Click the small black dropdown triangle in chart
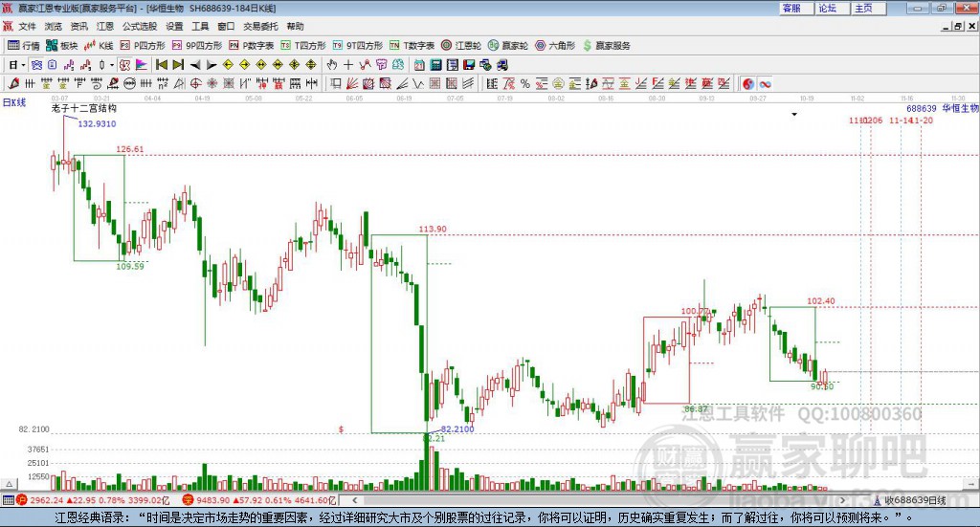 click(794, 114)
